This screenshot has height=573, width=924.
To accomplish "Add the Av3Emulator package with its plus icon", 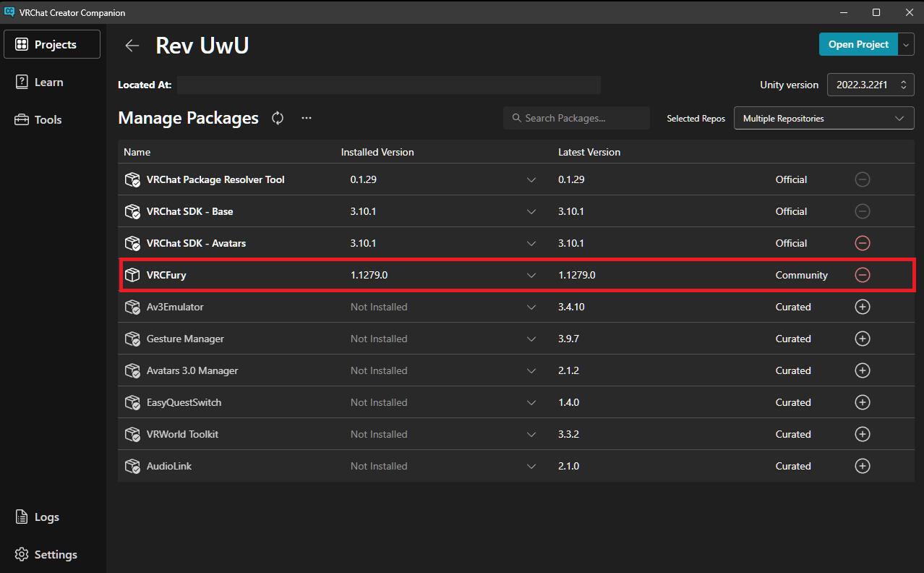I will click(x=862, y=307).
